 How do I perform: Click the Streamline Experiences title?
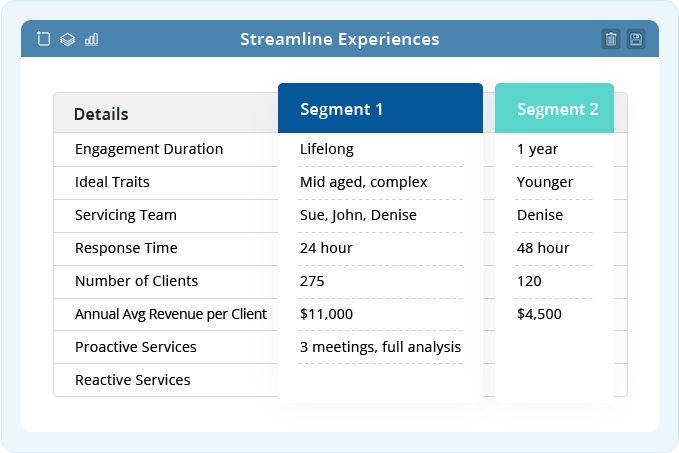click(340, 39)
